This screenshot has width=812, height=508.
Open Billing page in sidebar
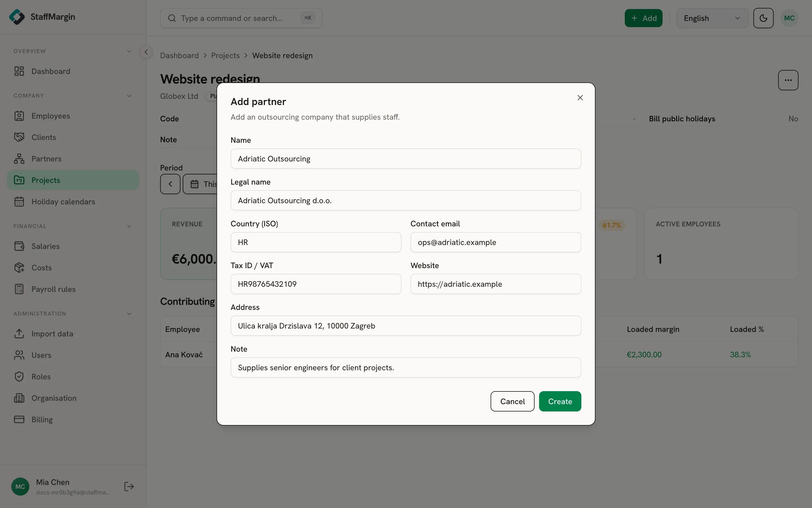tap(73, 420)
